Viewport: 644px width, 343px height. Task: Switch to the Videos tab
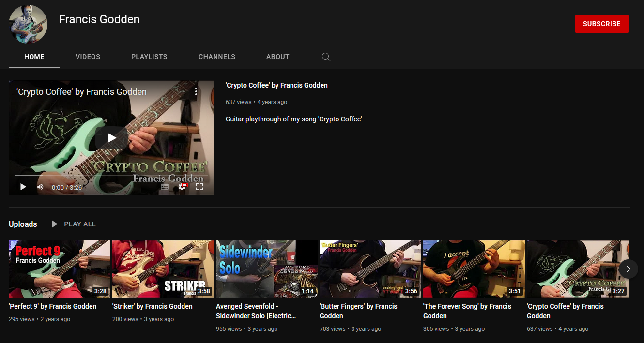(x=88, y=57)
